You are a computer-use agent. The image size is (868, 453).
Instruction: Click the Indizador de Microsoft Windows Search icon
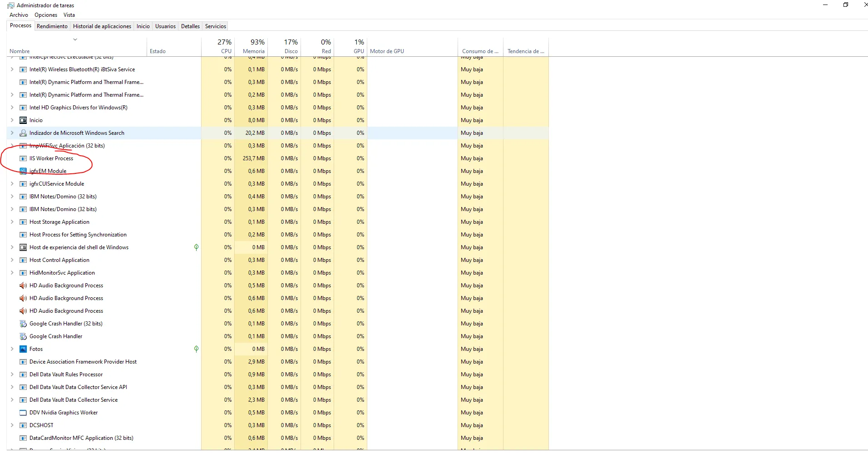point(23,133)
